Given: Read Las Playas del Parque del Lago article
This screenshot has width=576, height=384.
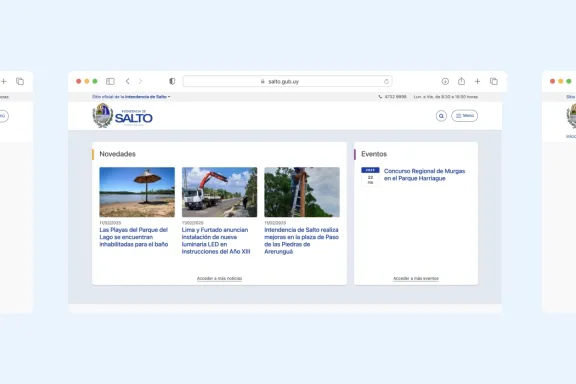Looking at the screenshot, I should point(134,237).
